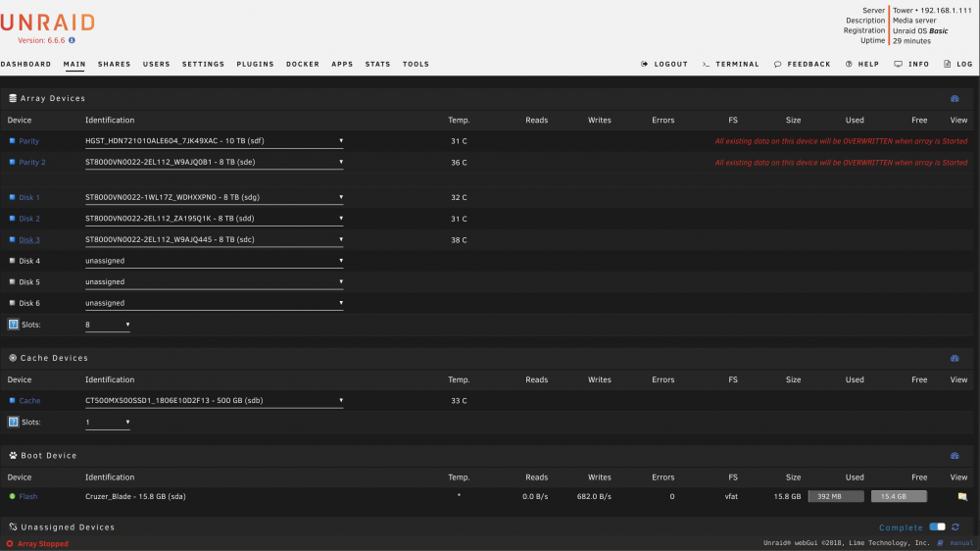Viewport: 980px width, 551px height.
Task: Open the Users tab
Action: [156, 64]
